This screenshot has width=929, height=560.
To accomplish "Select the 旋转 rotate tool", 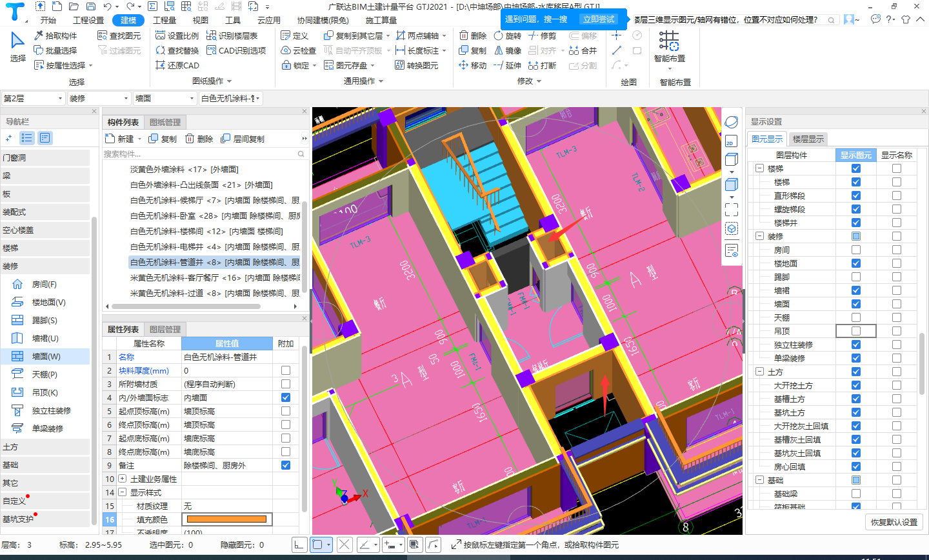I will pyautogui.click(x=507, y=36).
